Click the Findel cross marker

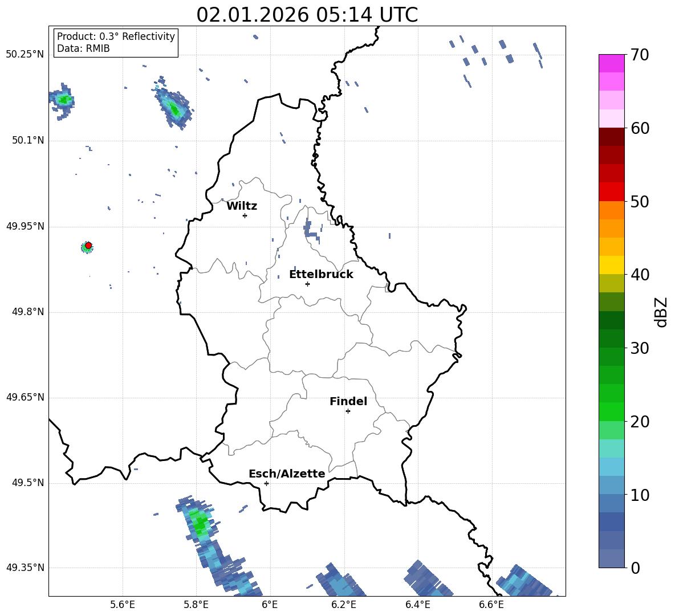coord(348,411)
